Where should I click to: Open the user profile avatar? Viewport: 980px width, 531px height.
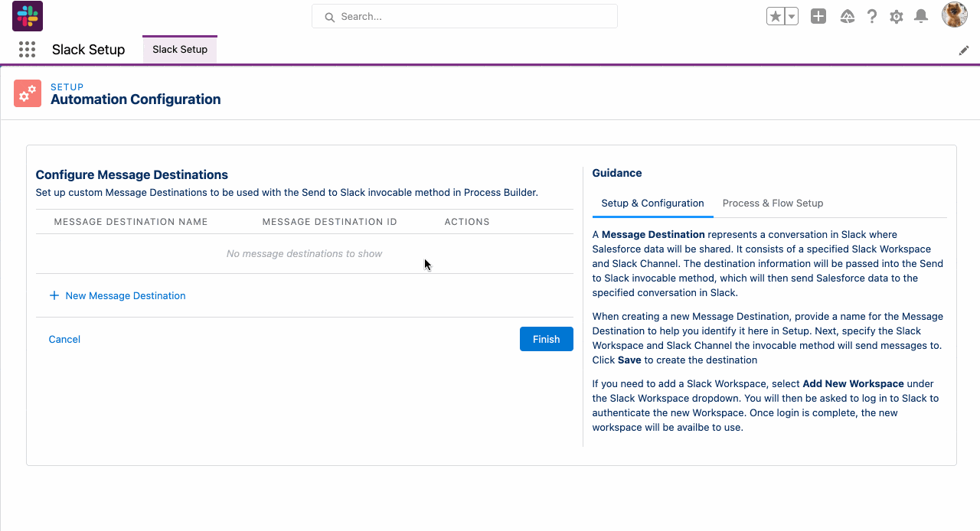point(955,15)
